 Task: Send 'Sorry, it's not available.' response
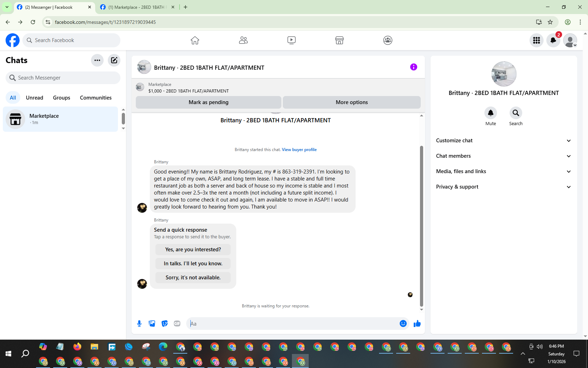pyautogui.click(x=193, y=278)
